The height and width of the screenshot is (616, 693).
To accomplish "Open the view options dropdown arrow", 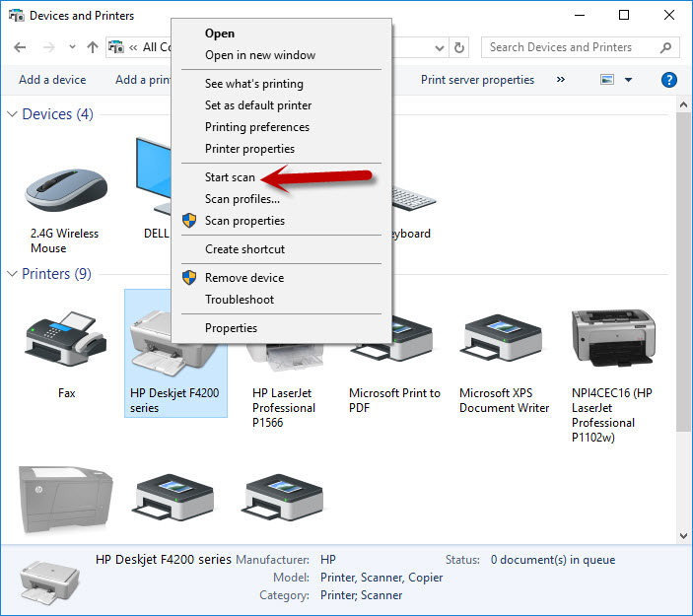I will point(629,80).
